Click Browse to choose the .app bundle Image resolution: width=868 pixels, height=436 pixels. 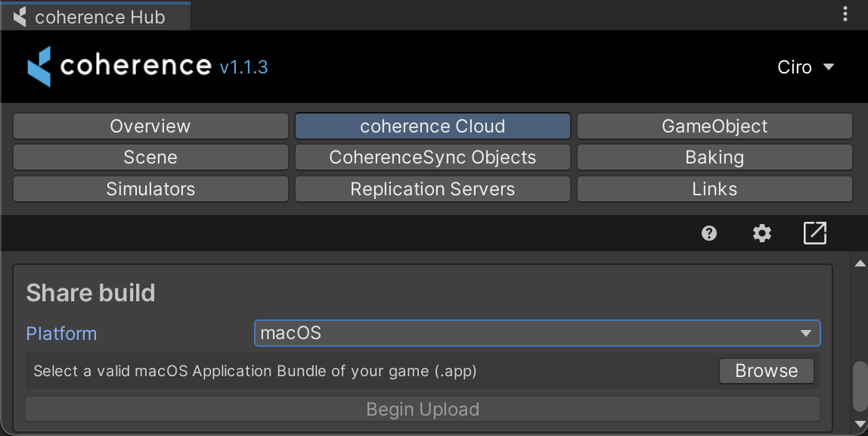[x=766, y=371]
